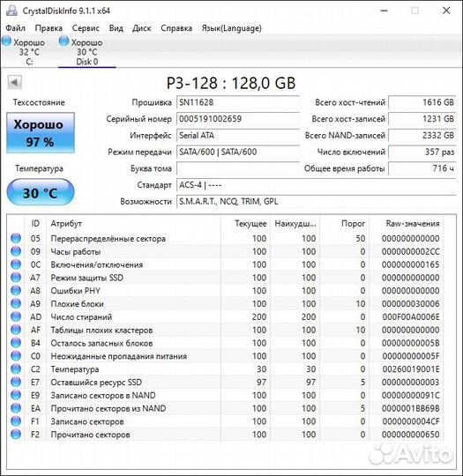Image resolution: width=463 pixels, height=476 pixels.
Task: Close the CrystalDiskInfo window
Action: point(446,11)
